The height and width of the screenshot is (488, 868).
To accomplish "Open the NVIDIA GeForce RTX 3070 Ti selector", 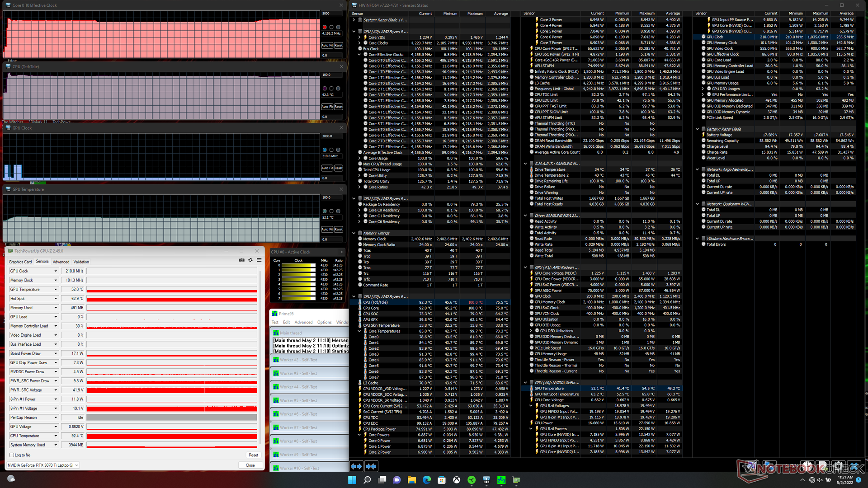I will tap(43, 465).
